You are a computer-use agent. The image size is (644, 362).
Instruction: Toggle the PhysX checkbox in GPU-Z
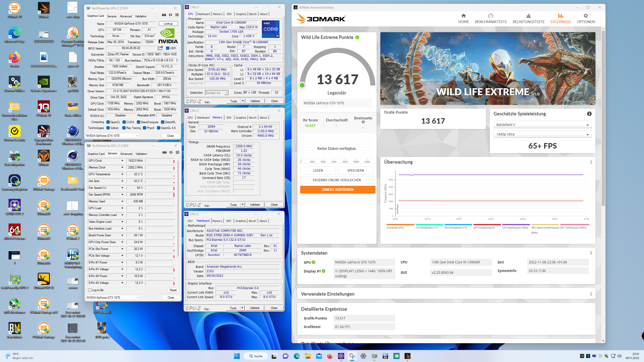[x=144, y=128]
